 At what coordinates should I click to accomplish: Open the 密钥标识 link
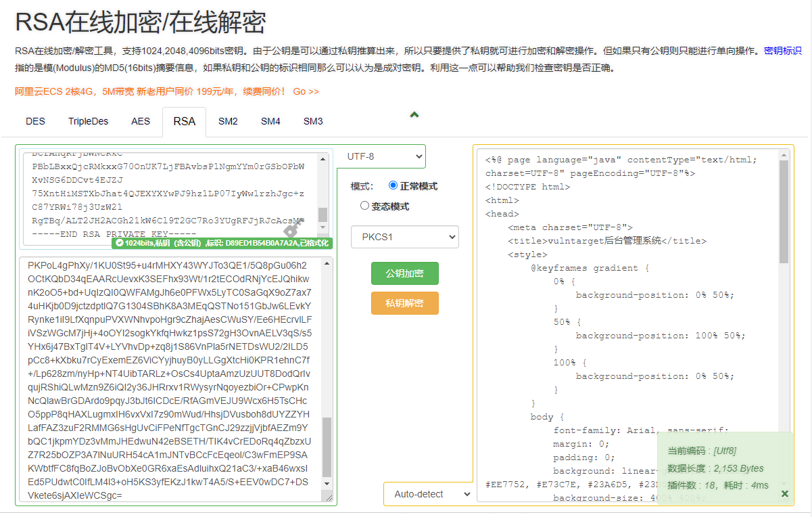783,51
